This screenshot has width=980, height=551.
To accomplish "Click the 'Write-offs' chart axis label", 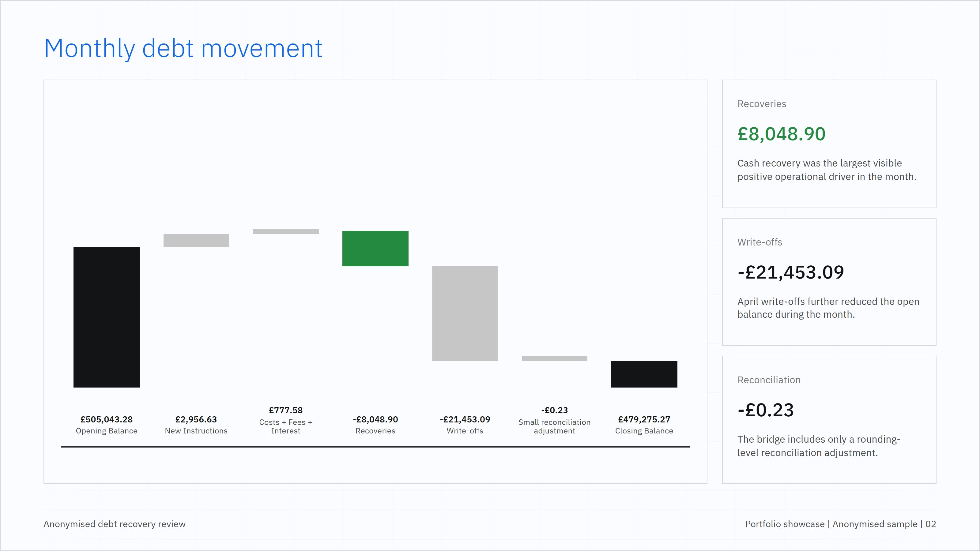I will 465,431.
